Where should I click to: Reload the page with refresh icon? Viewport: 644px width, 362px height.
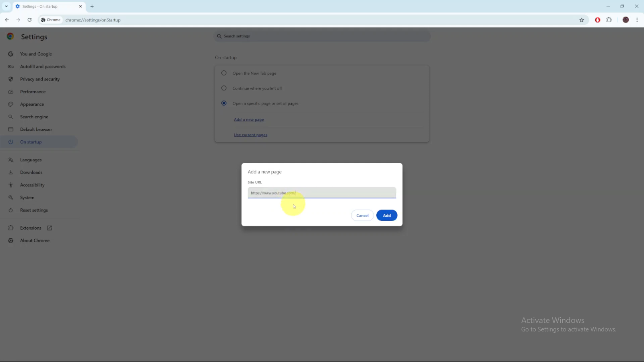point(29,20)
